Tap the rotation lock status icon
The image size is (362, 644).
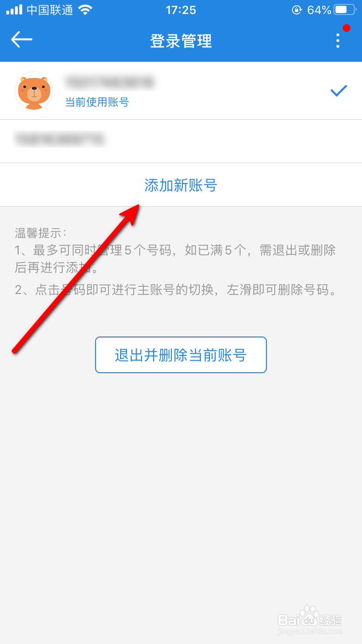[297, 10]
